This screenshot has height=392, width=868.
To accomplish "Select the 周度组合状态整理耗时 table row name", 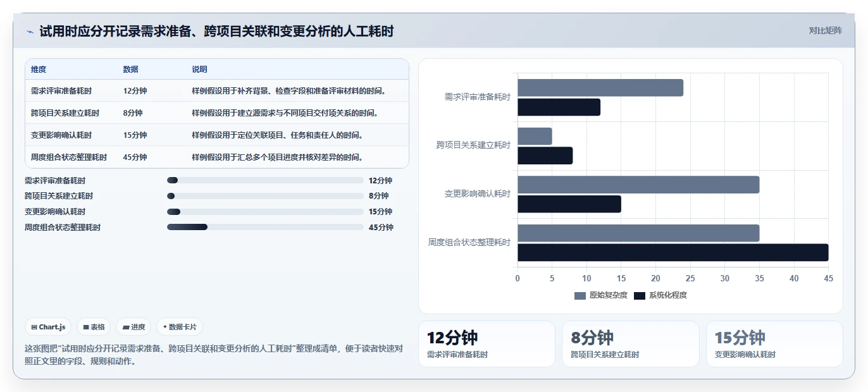I will tap(69, 157).
